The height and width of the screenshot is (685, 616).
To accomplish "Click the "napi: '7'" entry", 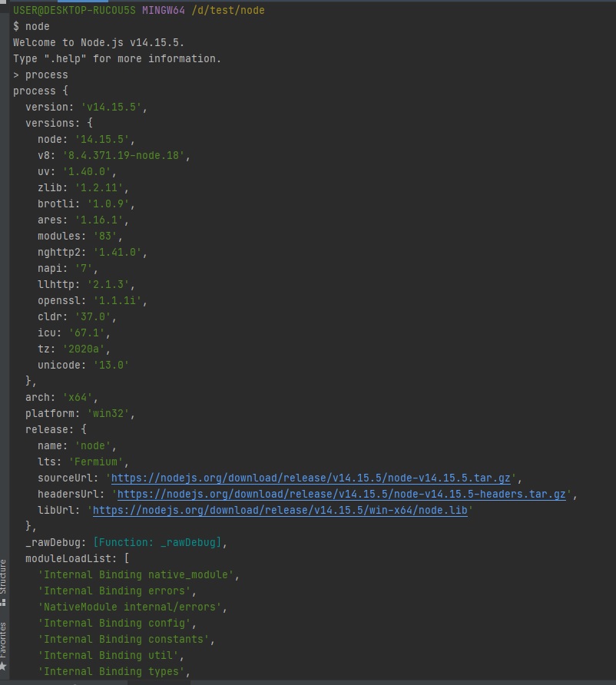I will pos(68,268).
